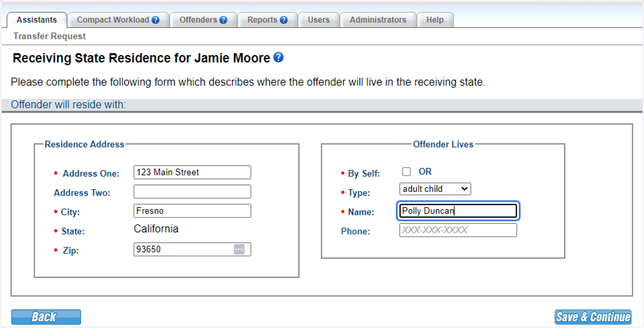
Task: Open the Reports tab
Action: tap(267, 20)
